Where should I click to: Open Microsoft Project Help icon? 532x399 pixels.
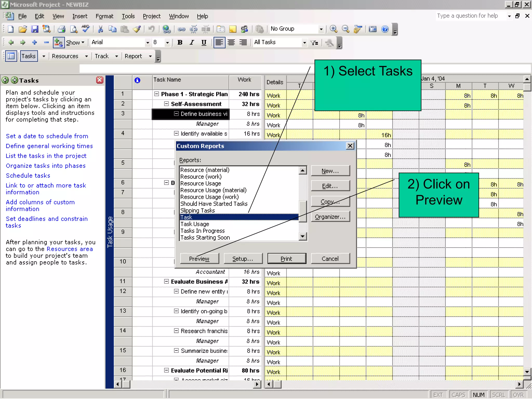pos(385,29)
